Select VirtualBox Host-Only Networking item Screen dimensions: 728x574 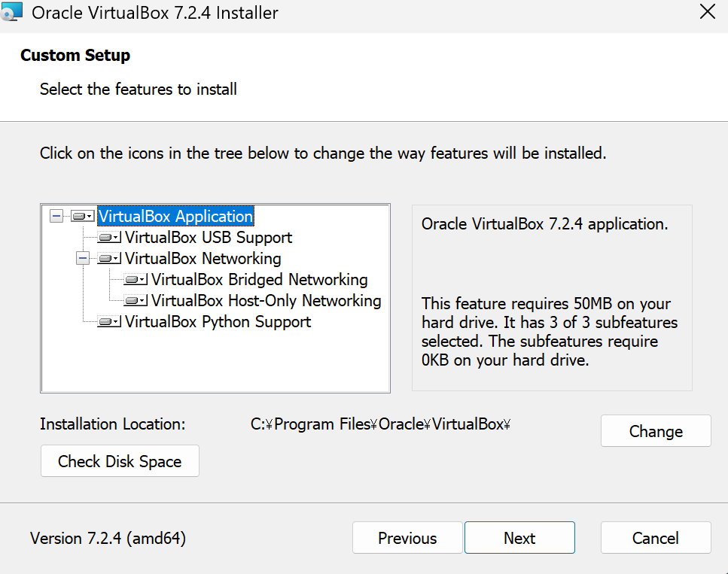[x=266, y=301]
